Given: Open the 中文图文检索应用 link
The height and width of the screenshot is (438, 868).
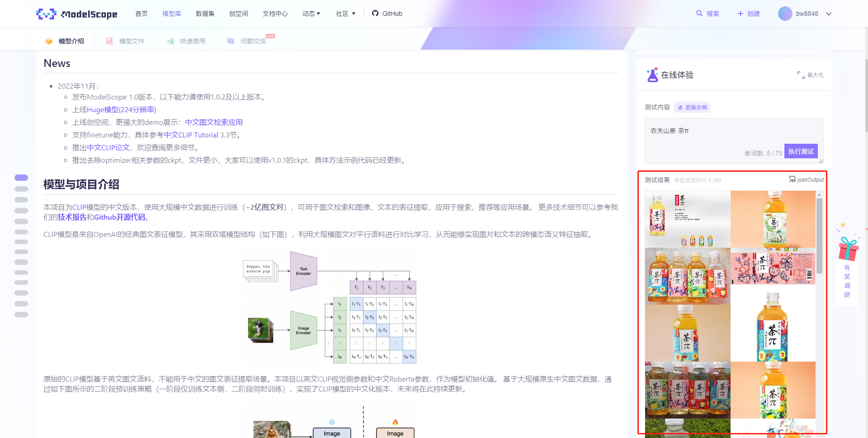Looking at the screenshot, I should coord(214,122).
